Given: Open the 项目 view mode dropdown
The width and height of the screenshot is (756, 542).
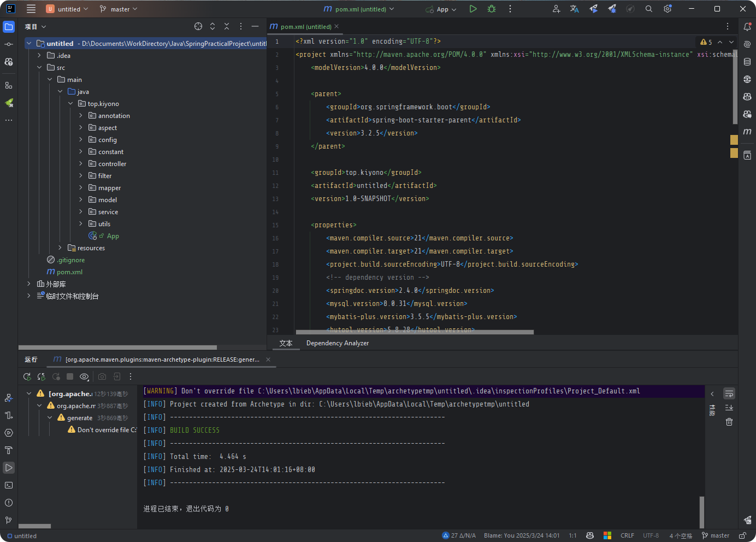Looking at the screenshot, I should click(36, 26).
